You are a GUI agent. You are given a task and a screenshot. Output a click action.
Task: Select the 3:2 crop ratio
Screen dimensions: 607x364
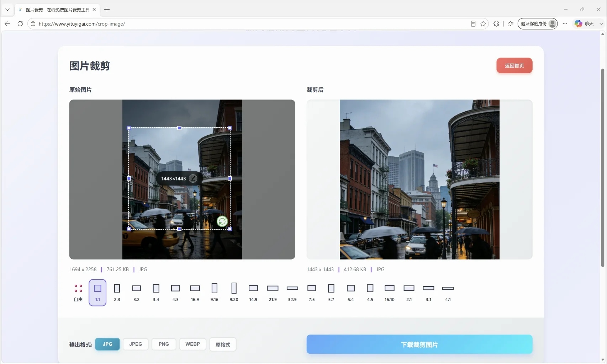137,293
